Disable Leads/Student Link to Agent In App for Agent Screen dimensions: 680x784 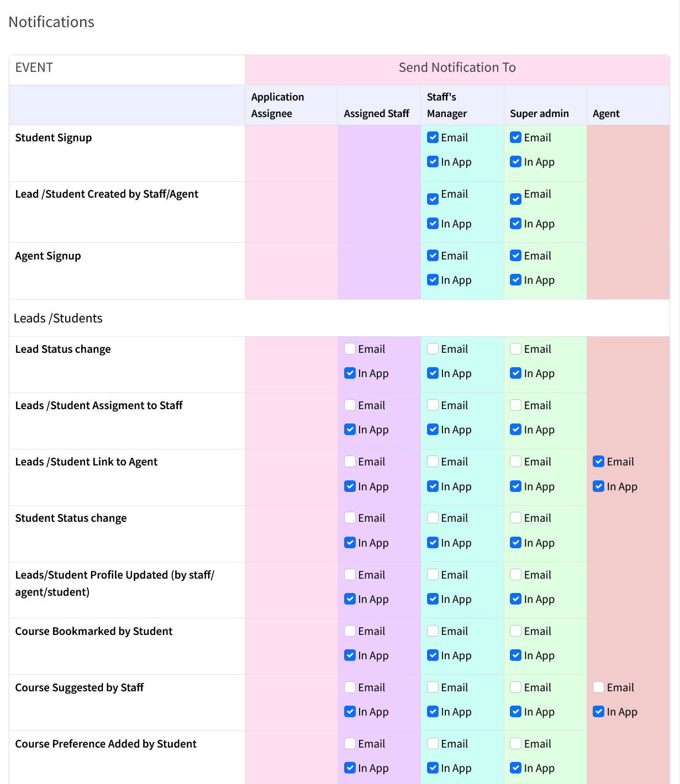pyautogui.click(x=598, y=486)
